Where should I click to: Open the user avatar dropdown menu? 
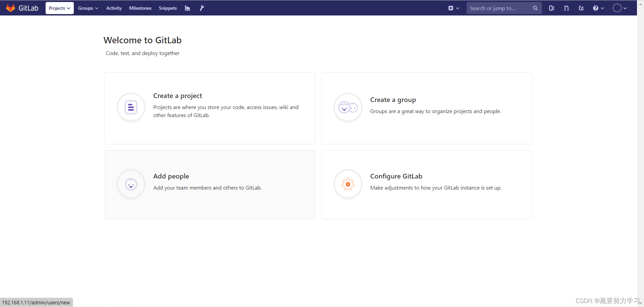point(620,8)
